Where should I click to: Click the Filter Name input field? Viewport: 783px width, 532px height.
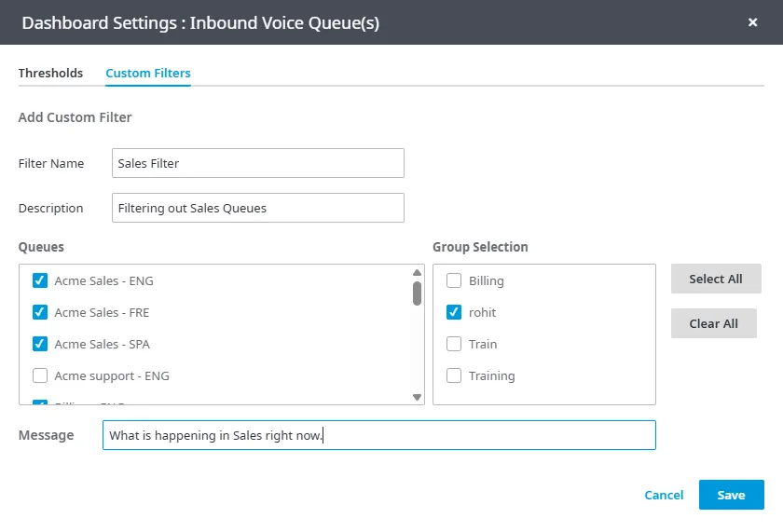pyautogui.click(x=257, y=163)
